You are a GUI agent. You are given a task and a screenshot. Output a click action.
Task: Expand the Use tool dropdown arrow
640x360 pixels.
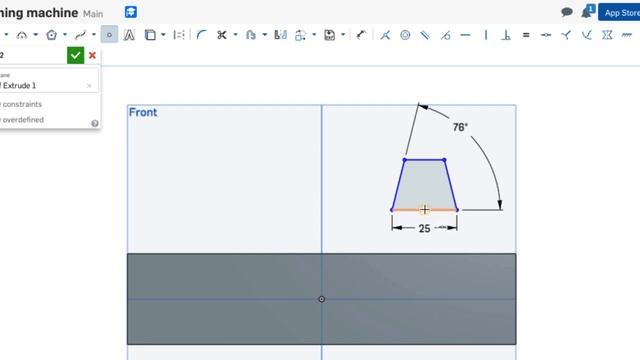[x=163, y=35]
